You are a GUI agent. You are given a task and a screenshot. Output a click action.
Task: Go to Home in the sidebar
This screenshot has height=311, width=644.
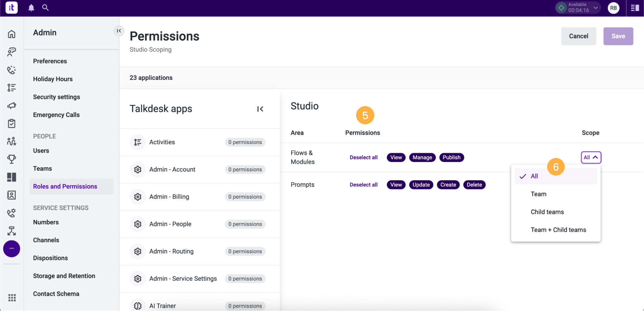pos(12,34)
